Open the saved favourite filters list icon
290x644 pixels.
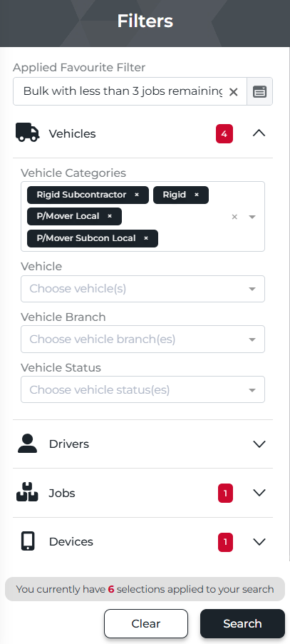pyautogui.click(x=259, y=91)
